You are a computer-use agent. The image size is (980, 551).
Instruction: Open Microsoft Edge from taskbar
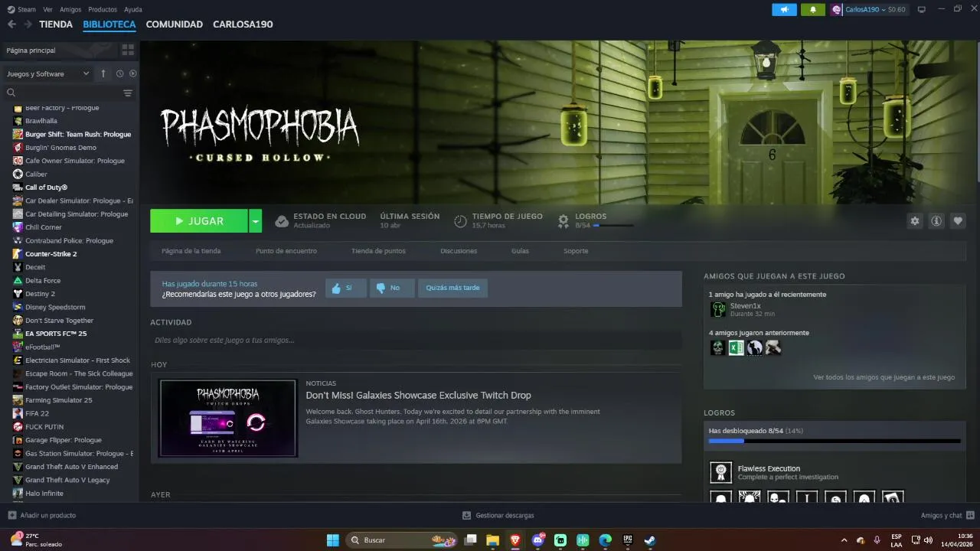(x=606, y=540)
